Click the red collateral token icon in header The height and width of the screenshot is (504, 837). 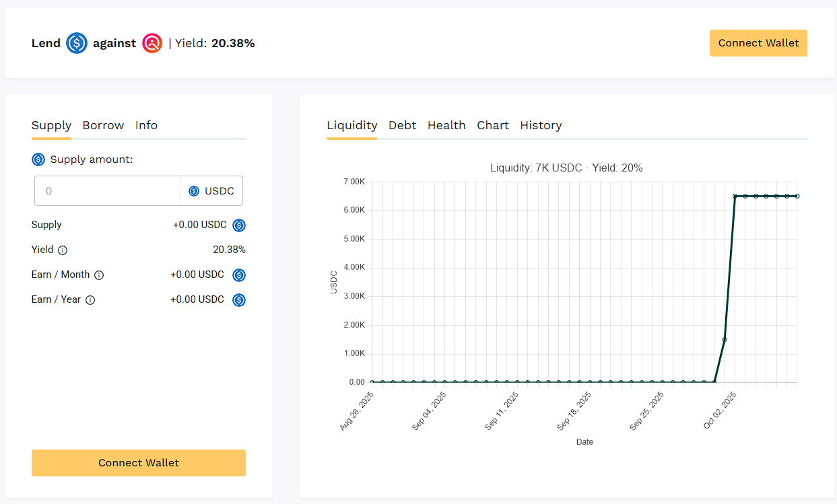point(152,44)
